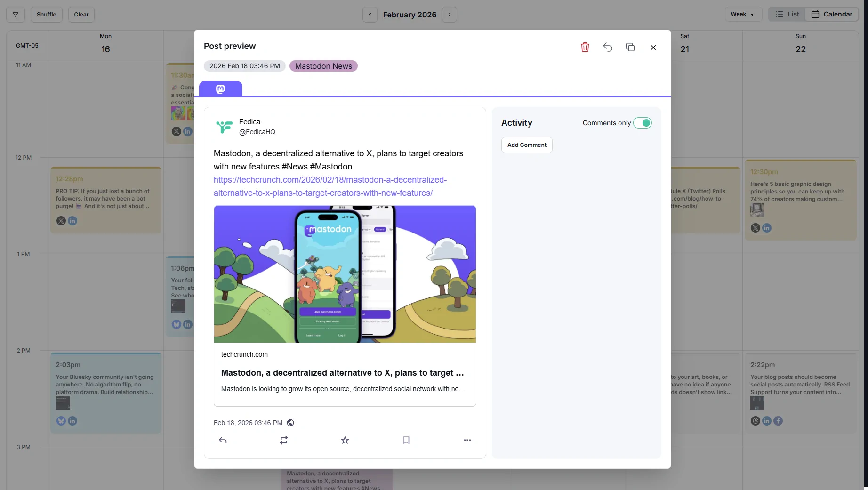Click the Bluesky icon on the 2:03pm post
The image size is (868, 490).
[x=61, y=421]
